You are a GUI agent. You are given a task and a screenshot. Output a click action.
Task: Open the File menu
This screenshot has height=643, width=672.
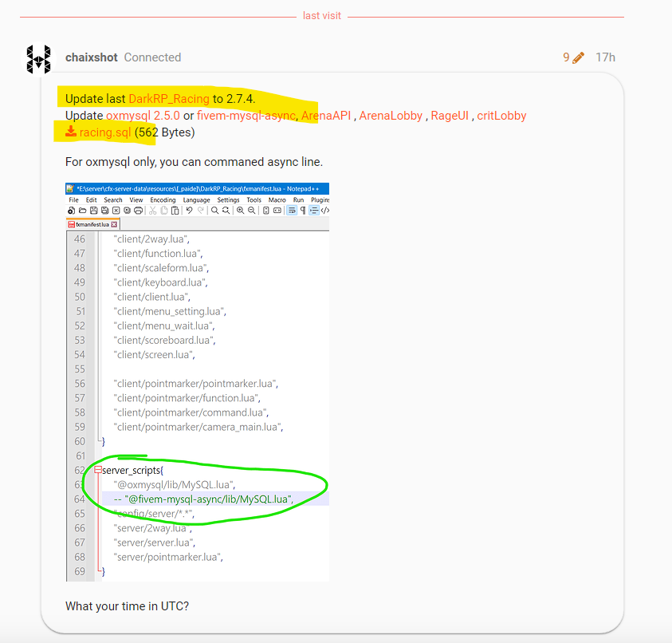coord(73,200)
